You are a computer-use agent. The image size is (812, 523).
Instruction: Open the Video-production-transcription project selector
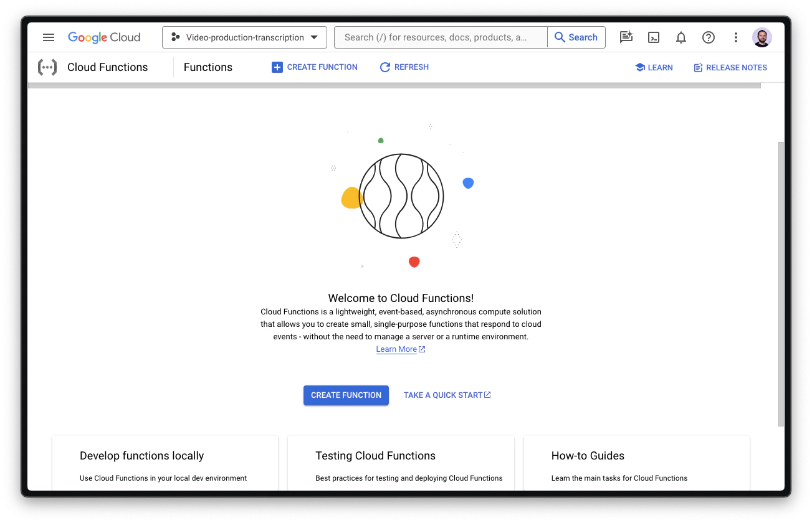pos(244,37)
